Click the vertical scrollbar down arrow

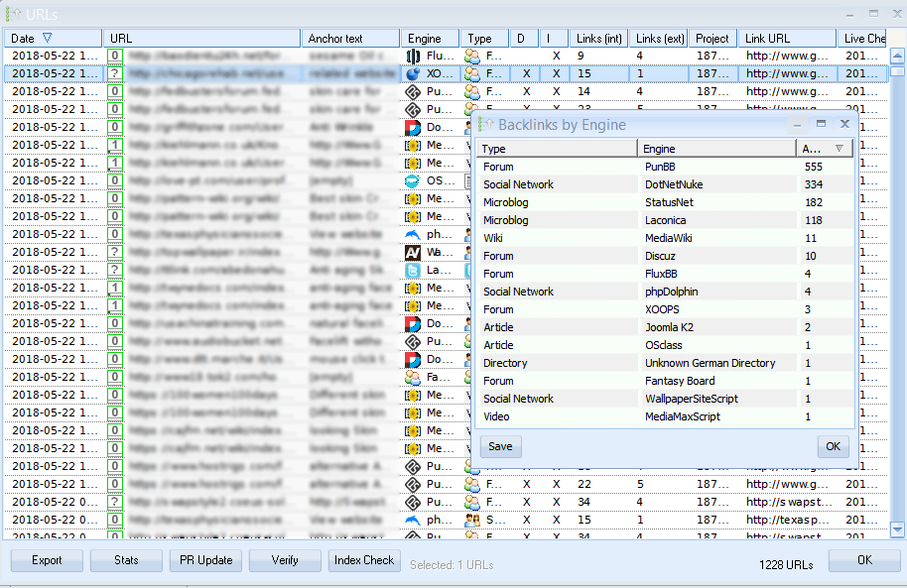tap(897, 529)
